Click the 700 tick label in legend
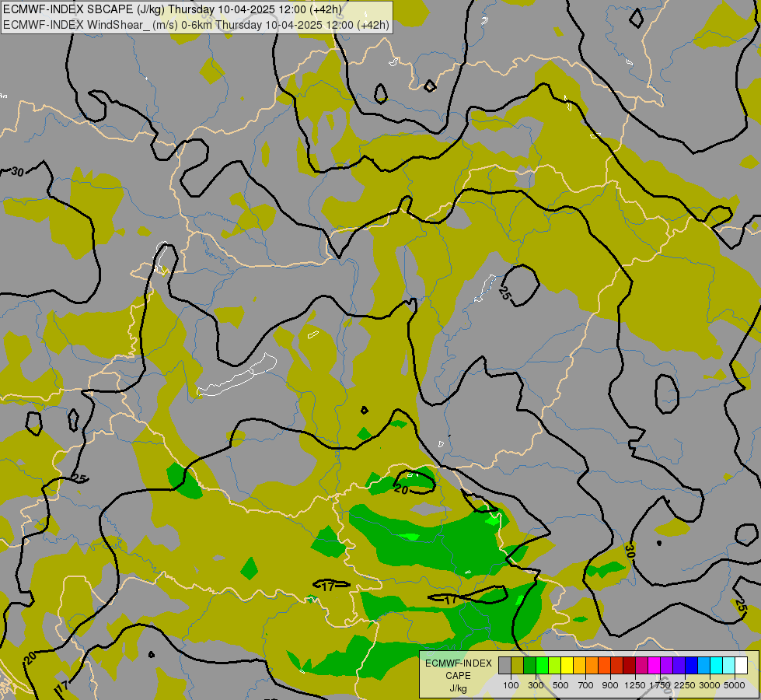 [586, 685]
